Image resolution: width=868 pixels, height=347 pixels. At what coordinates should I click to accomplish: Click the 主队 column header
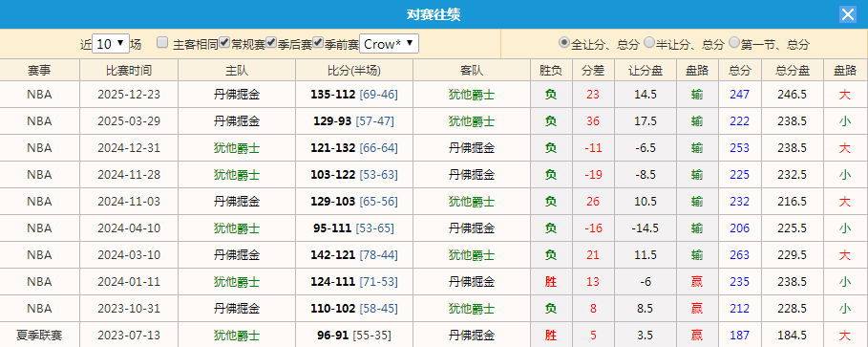(237, 71)
